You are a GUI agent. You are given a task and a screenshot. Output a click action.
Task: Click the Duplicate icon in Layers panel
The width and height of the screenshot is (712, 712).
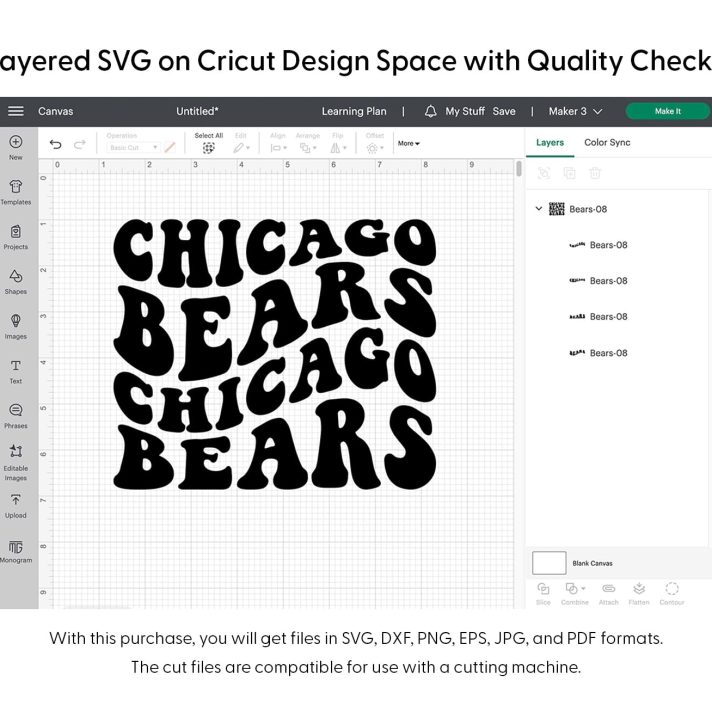[569, 173]
